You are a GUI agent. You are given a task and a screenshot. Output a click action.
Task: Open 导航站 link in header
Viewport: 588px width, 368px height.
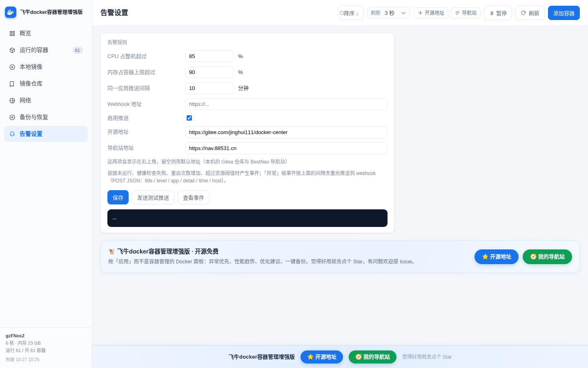(x=465, y=13)
